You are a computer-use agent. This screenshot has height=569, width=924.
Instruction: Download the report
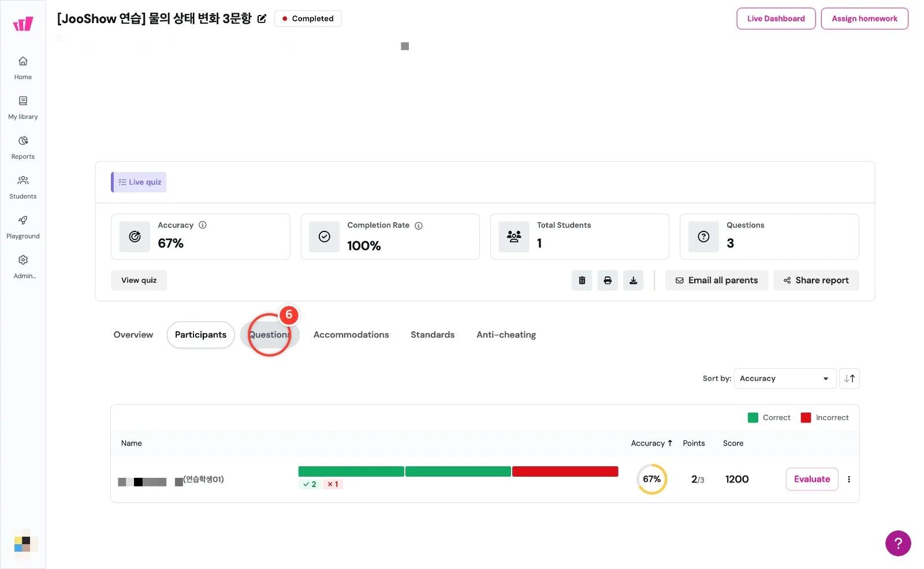[x=633, y=280]
